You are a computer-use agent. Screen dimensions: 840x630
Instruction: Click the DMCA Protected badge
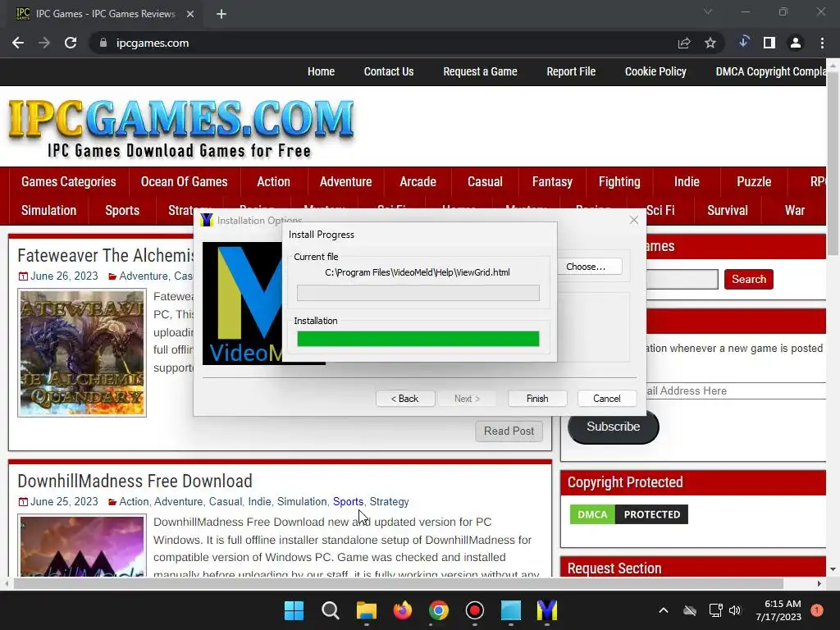point(629,514)
